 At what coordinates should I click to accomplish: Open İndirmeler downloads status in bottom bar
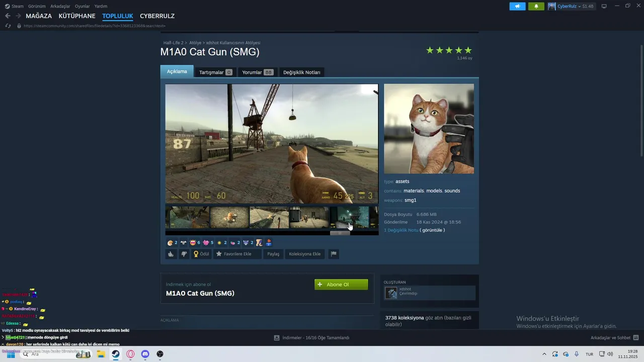coord(311,338)
